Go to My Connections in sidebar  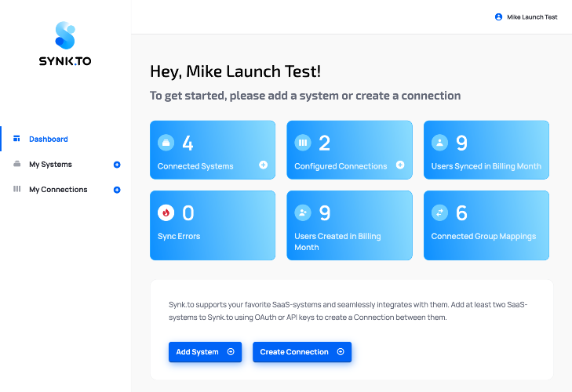click(58, 189)
